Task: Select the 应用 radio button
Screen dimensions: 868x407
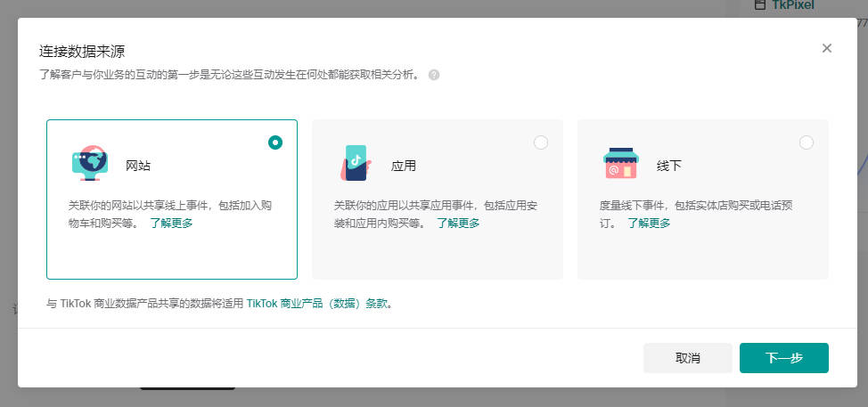Action: click(x=541, y=142)
